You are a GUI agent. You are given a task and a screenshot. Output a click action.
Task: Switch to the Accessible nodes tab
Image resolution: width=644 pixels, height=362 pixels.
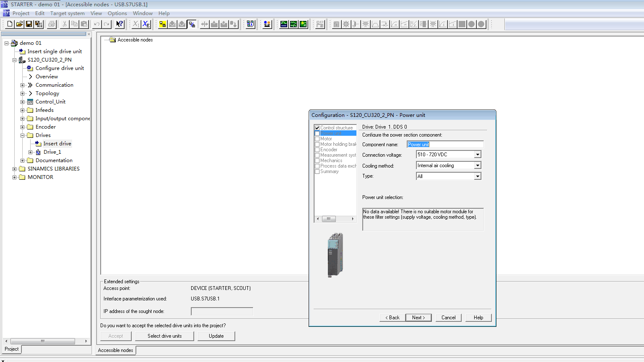pyautogui.click(x=116, y=350)
